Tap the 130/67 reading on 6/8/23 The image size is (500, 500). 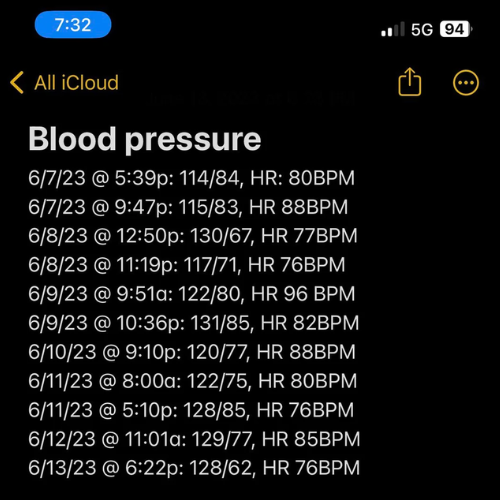(x=220, y=236)
